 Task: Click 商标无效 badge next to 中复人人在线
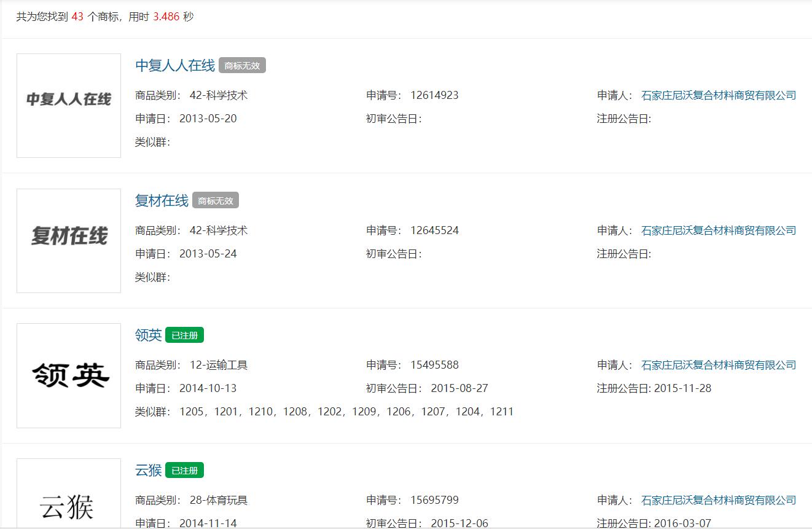[242, 66]
